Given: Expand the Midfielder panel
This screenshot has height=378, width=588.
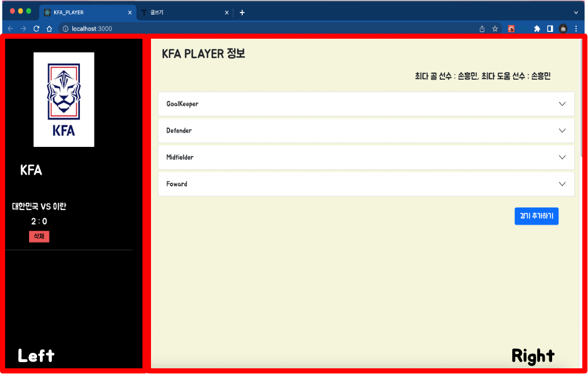Looking at the screenshot, I should coord(366,157).
